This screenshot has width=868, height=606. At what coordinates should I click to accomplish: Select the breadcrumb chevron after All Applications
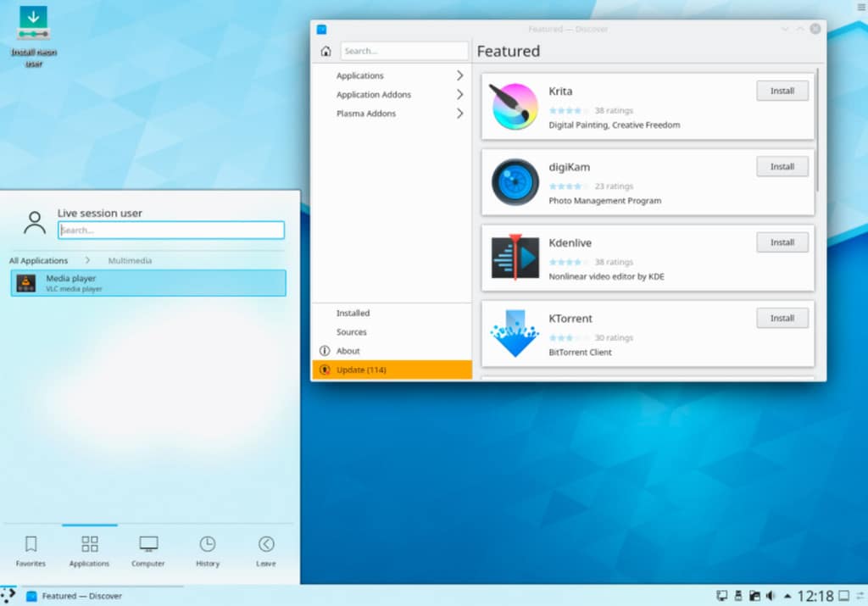(x=87, y=260)
